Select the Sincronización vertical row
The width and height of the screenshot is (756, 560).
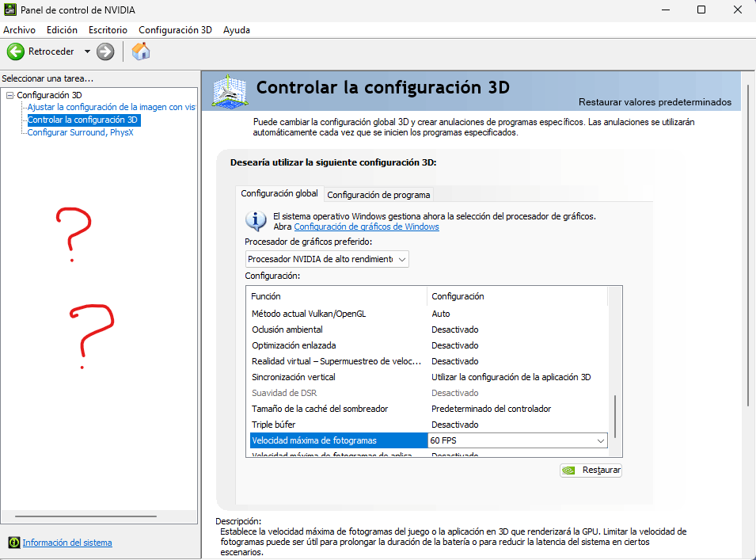pos(428,377)
